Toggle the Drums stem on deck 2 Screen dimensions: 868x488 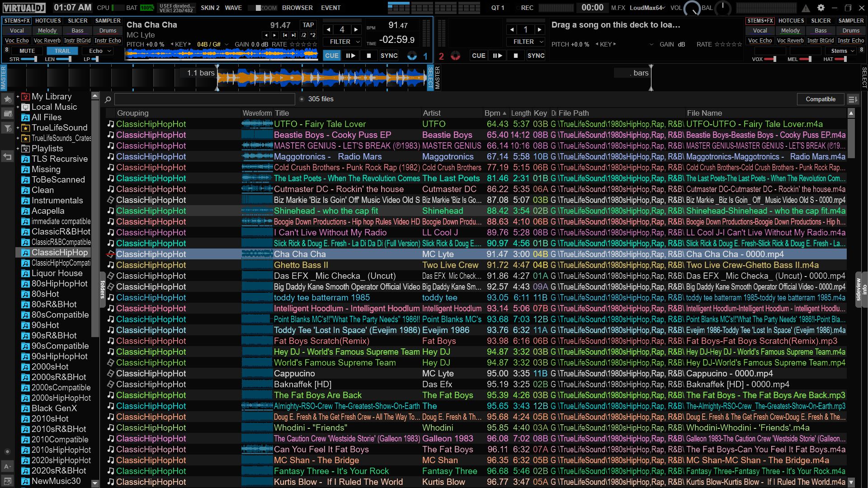851,31
